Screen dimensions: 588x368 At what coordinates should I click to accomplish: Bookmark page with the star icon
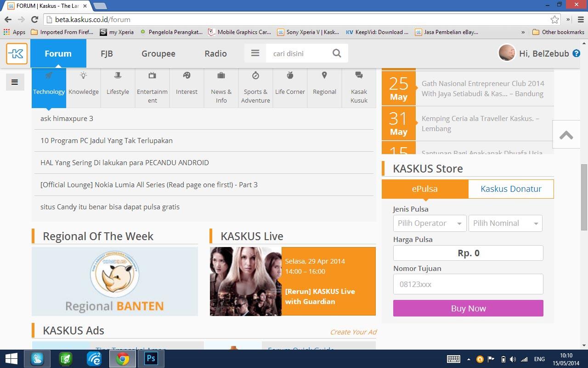tap(554, 19)
